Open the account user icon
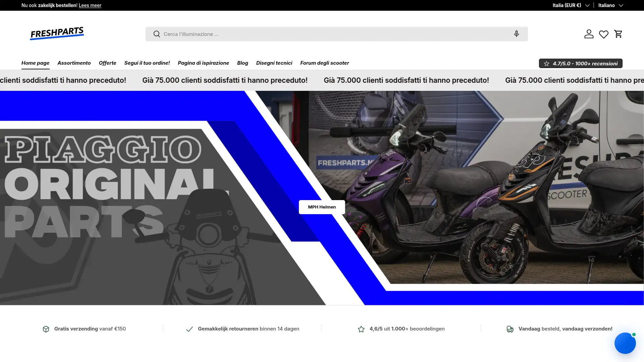 click(589, 34)
